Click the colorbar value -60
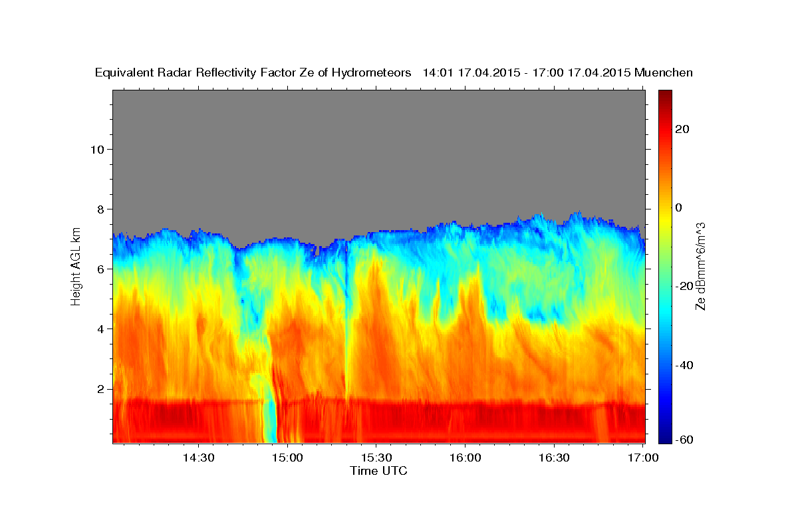 click(685, 440)
